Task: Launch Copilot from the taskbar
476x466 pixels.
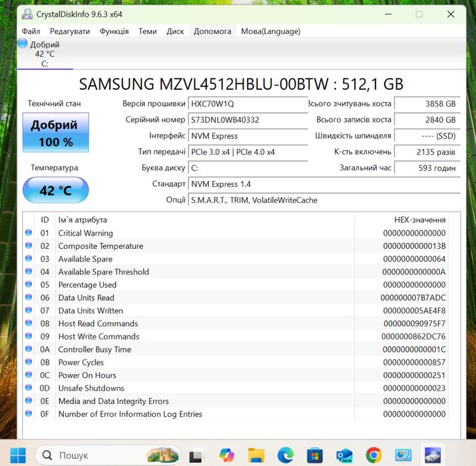Action: [x=227, y=455]
